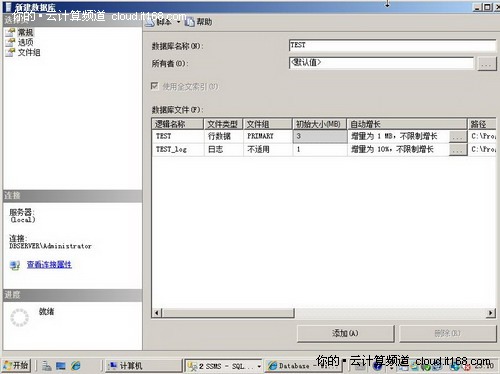The image size is (500, 374).
Task: Open the 开始 Start menu
Action: (x=16, y=365)
